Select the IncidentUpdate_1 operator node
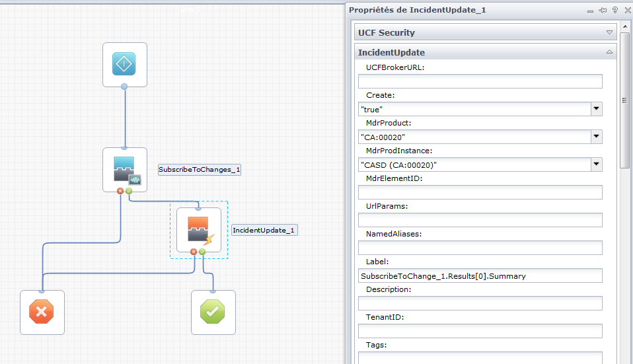Screen dimensions: 633x364 [x=199, y=229]
